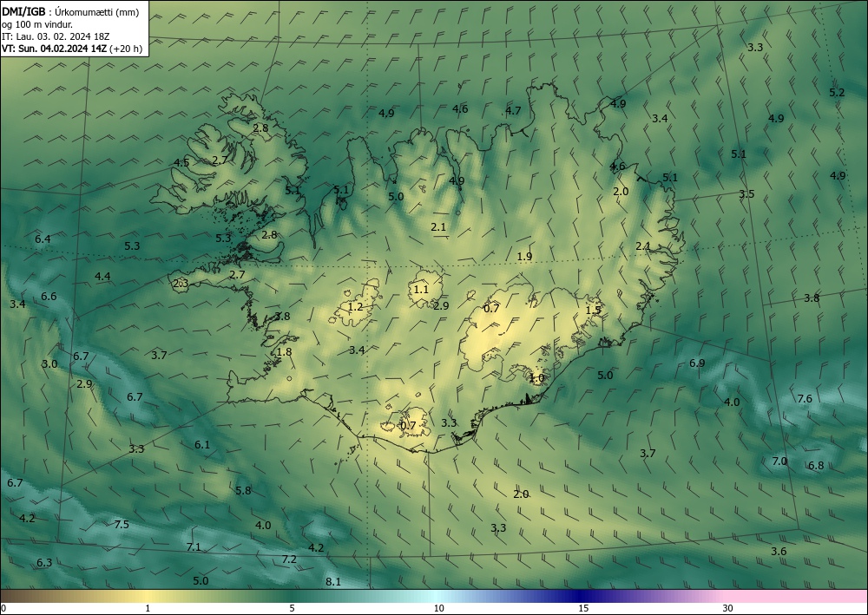Screen dimensions: 868x615
Task: Click the 4.7 value off the north coast
Action: 513,111
